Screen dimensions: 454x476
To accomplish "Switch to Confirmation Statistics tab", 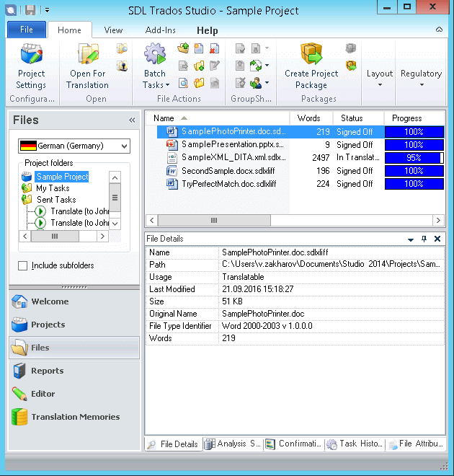I will pyautogui.click(x=293, y=444).
